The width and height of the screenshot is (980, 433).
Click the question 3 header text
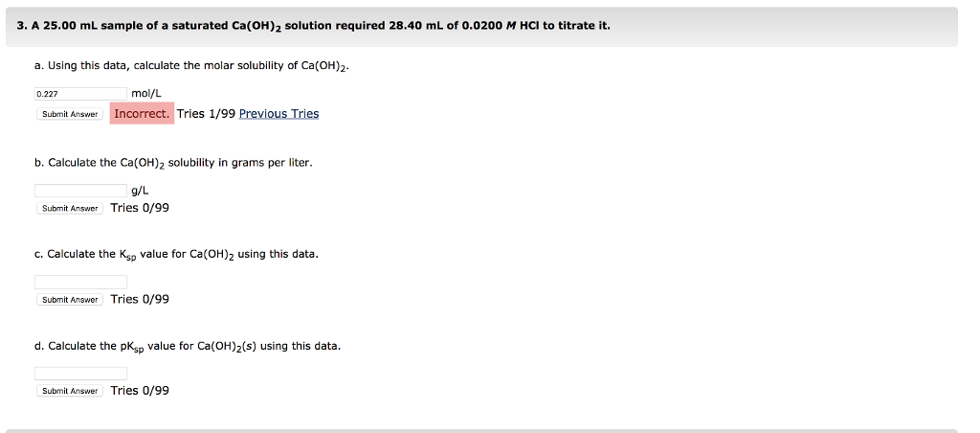[x=314, y=26]
